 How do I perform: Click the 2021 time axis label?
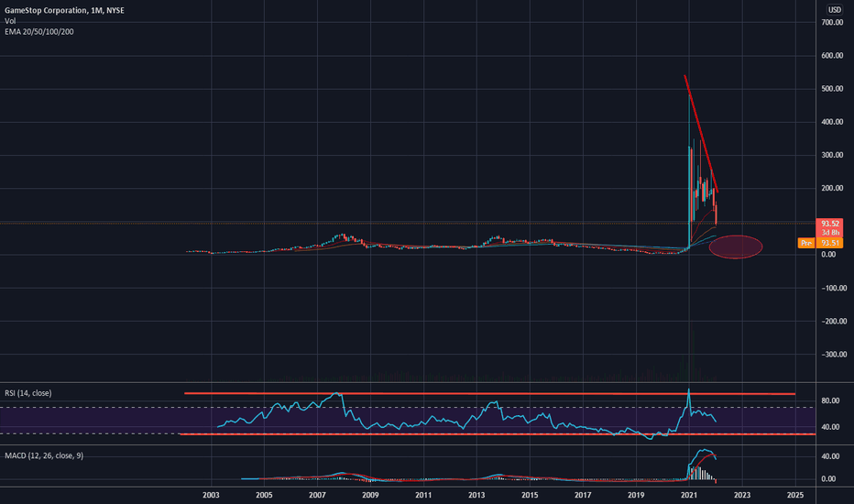click(x=689, y=495)
